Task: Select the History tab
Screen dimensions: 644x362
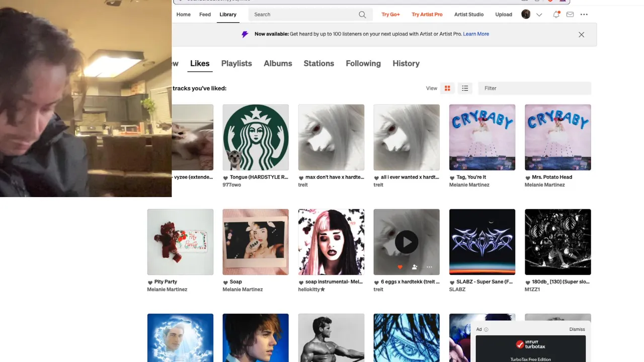Action: click(406, 63)
